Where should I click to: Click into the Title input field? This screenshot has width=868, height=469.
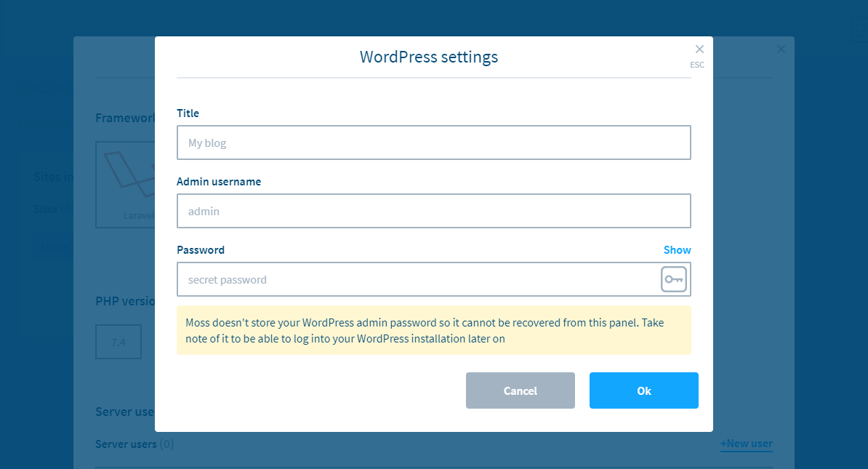click(433, 143)
